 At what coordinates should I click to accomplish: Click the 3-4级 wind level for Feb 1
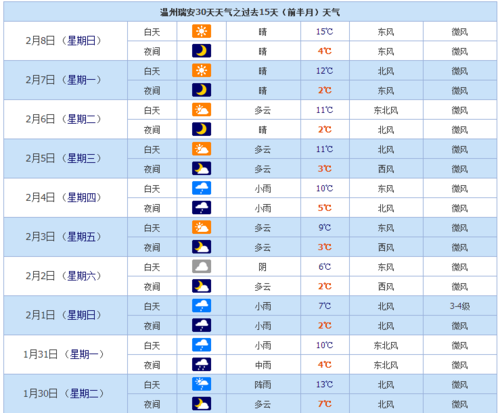coord(460,306)
